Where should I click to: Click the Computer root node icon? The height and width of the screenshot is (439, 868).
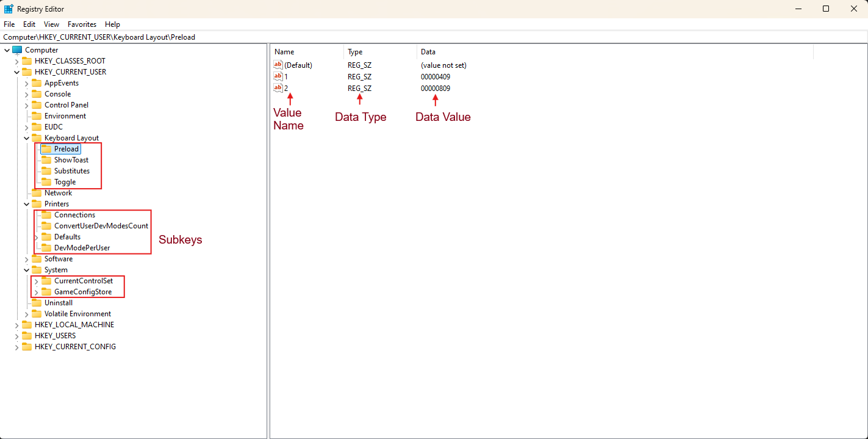pyautogui.click(x=17, y=50)
